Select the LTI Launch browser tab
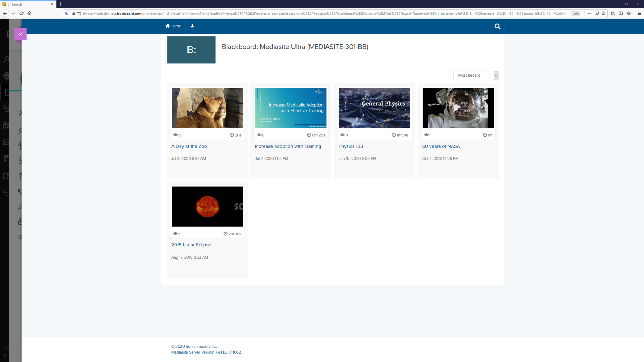 [x=28, y=4]
